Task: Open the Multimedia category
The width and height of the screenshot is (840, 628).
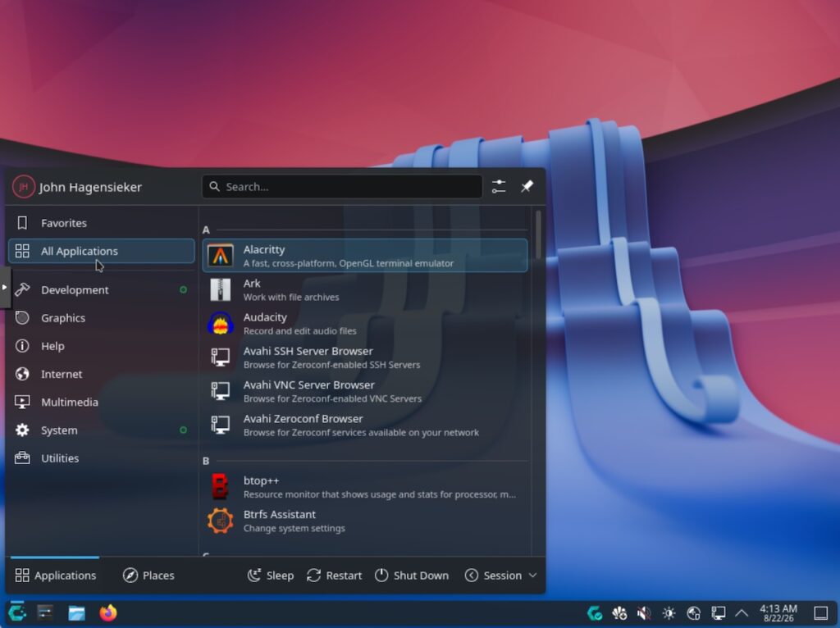Action: coord(101,402)
